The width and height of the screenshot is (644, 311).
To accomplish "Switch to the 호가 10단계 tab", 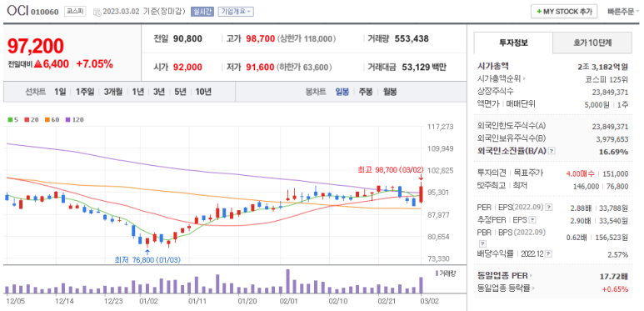I will (x=592, y=43).
